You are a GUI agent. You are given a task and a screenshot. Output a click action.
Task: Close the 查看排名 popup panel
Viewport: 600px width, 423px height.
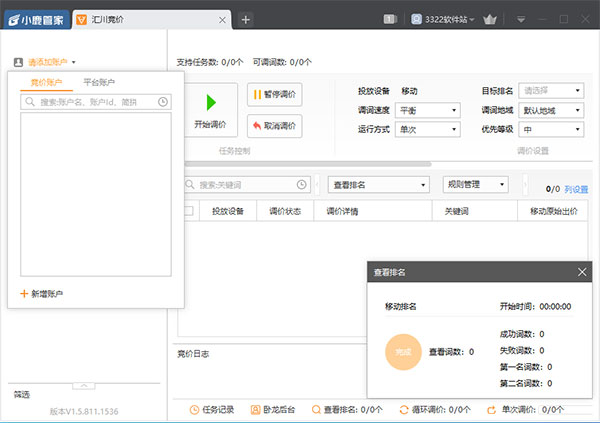[583, 272]
